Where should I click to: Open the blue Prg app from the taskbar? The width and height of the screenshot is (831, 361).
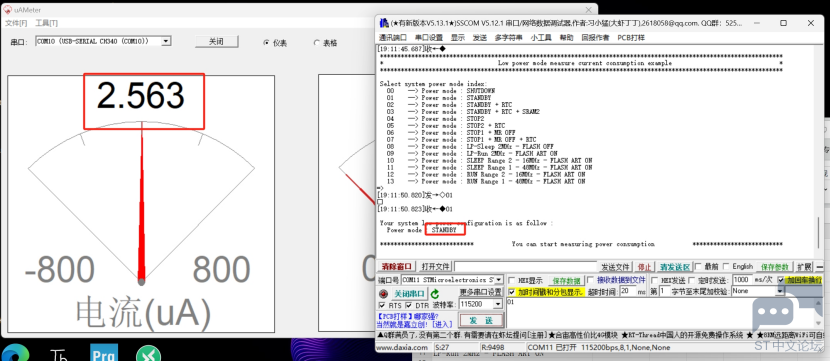coord(104,353)
